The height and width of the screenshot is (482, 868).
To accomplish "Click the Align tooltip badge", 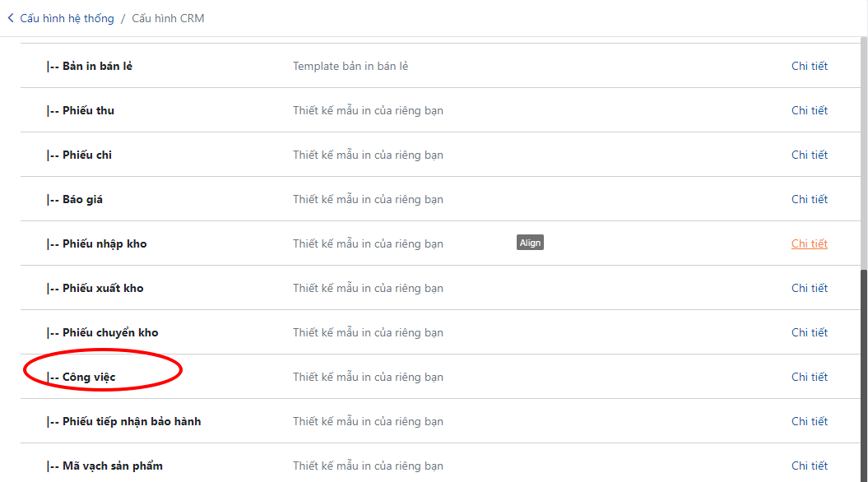I will pyautogui.click(x=530, y=243).
